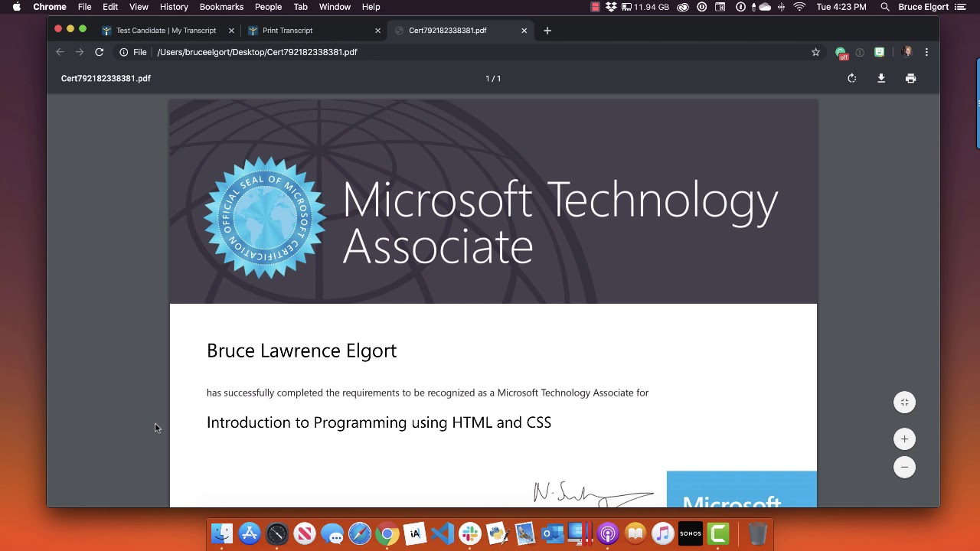The height and width of the screenshot is (551, 980).
Task: Open the new tab plus button
Action: coord(547,31)
